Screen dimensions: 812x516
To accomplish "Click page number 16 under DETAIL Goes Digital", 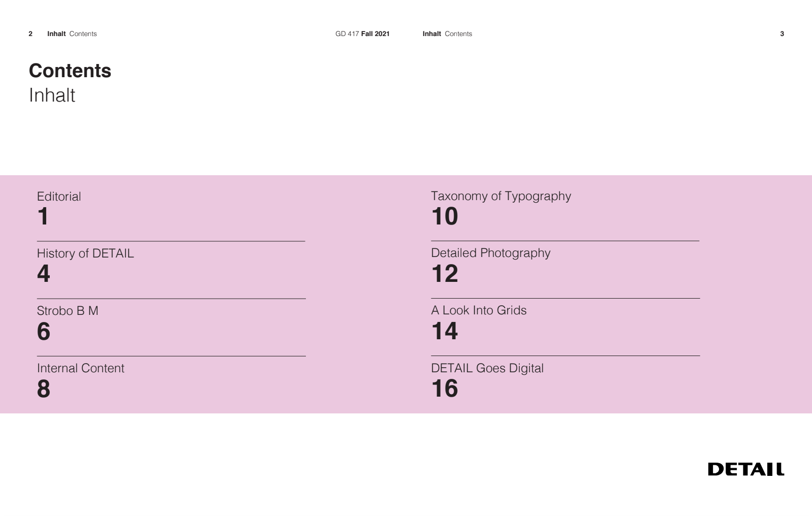I will pyautogui.click(x=445, y=389).
